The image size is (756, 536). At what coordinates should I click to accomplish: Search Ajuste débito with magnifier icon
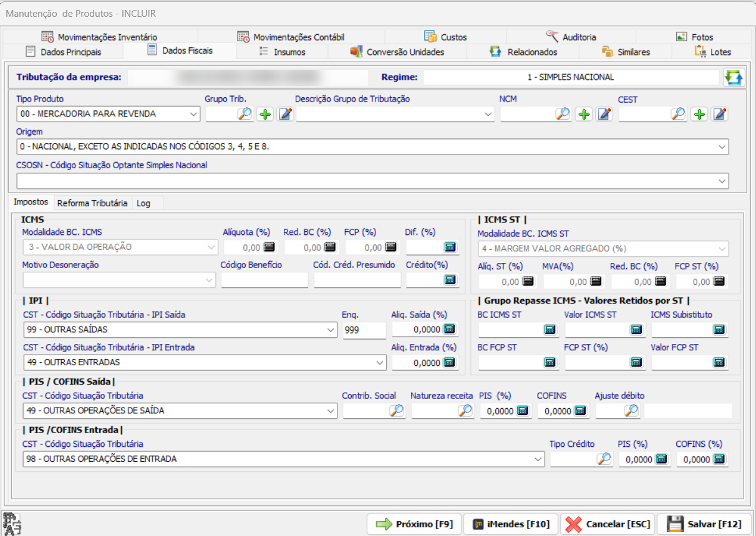coord(632,411)
